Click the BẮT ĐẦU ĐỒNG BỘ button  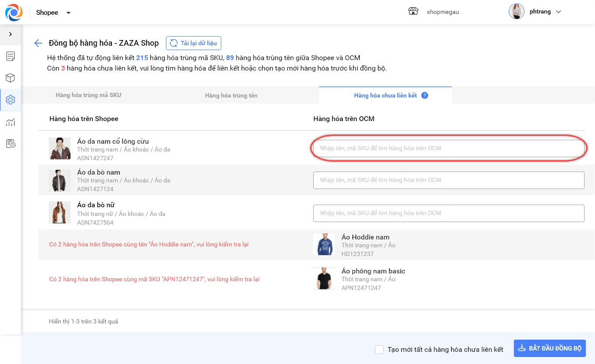(x=550, y=349)
